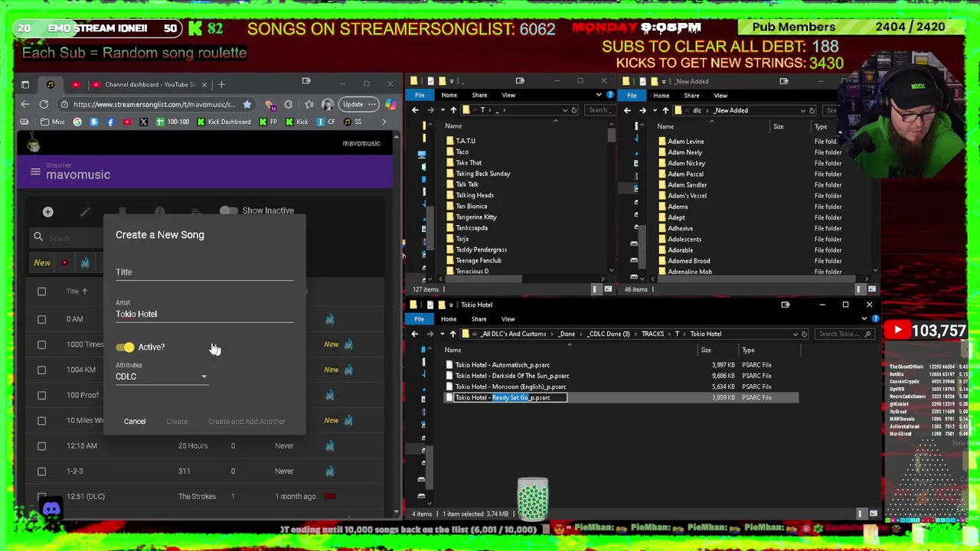The width and height of the screenshot is (980, 551).
Task: Click the New filter button
Action: click(x=42, y=262)
